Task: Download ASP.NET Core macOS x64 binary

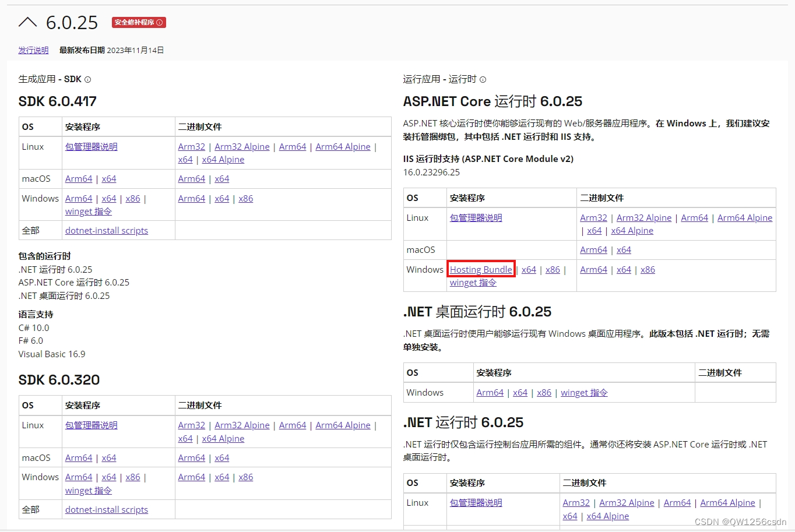Action: point(624,250)
